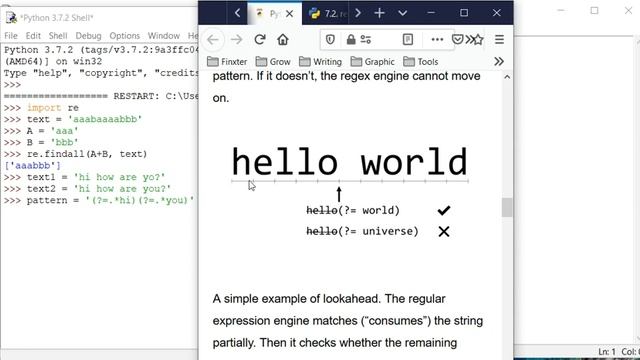Viewport: 640px width, 360px height.
Task: Open Window menu in Python Shell
Action: (164, 36)
